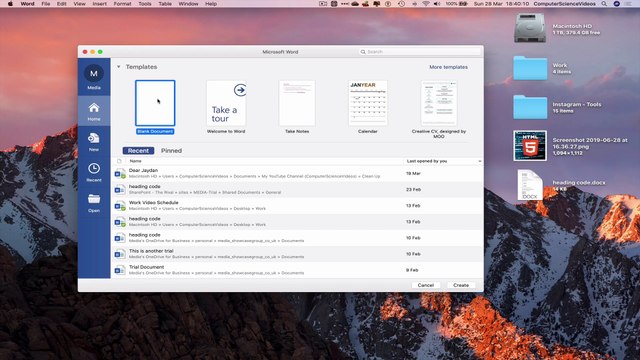The width and height of the screenshot is (640, 360).
Task: Click the battery 100% indicator
Action: click(456, 4)
